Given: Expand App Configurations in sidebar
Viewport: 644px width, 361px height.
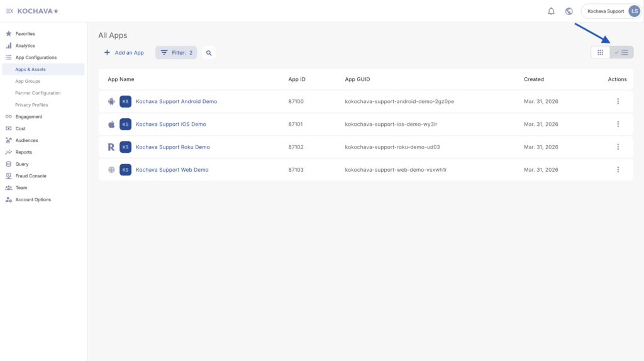Looking at the screenshot, I should 36,57.
